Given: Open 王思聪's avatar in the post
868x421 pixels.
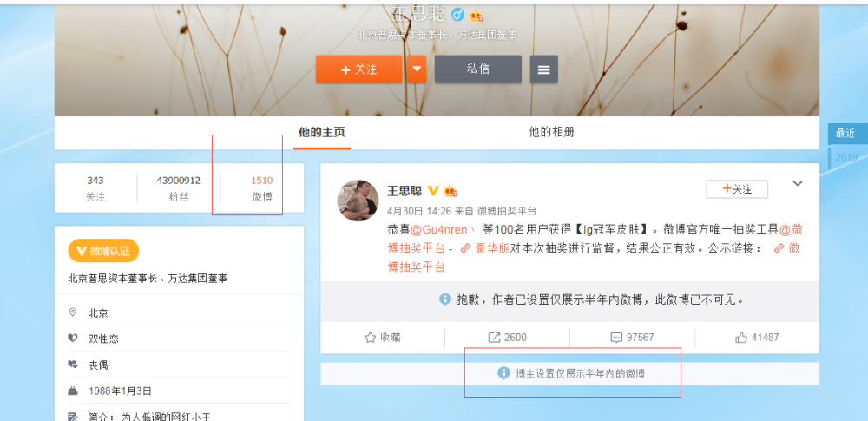Looking at the screenshot, I should (358, 200).
